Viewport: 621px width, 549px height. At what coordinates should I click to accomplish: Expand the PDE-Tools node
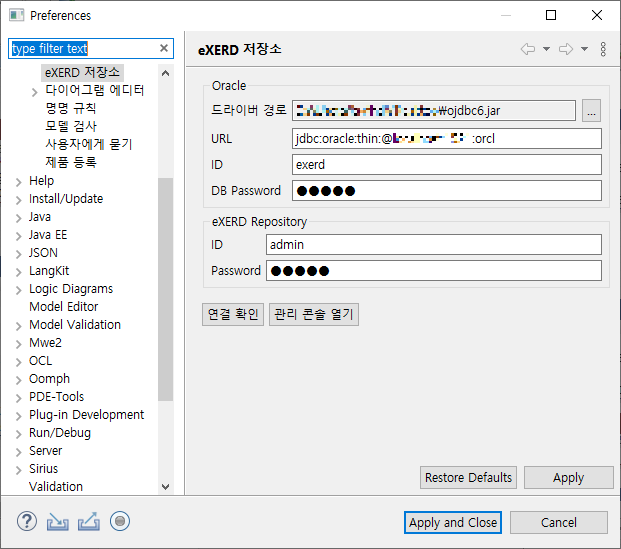coord(18,398)
